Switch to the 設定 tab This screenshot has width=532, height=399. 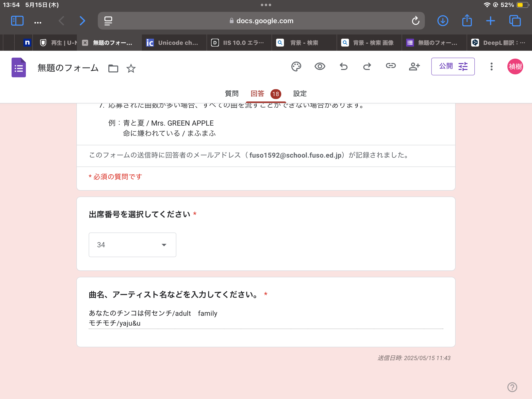[x=300, y=94]
